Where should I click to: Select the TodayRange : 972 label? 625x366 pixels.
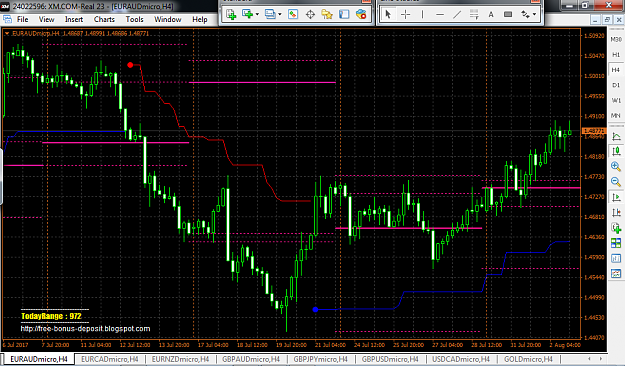(51, 316)
